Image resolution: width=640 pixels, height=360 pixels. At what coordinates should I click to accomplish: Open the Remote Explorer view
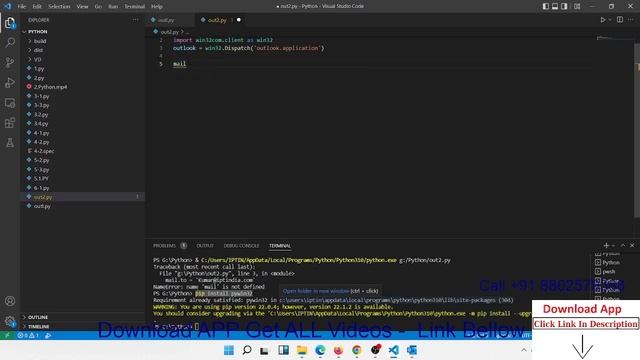coord(10,102)
